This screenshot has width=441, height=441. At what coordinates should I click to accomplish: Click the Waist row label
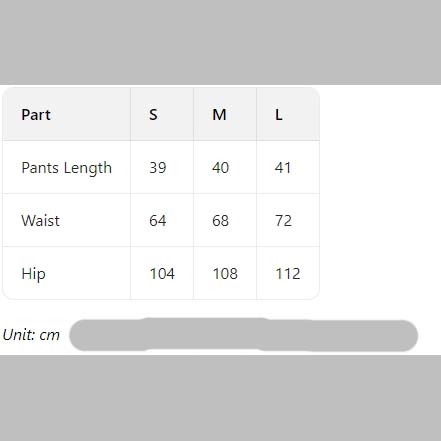click(40, 221)
